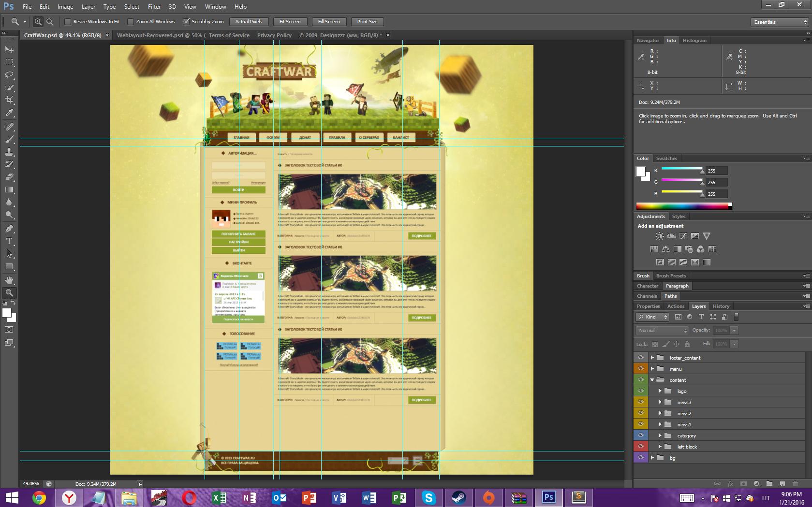812x507 pixels.
Task: Open the layer Kind filter dropdown
Action: [x=652, y=317]
